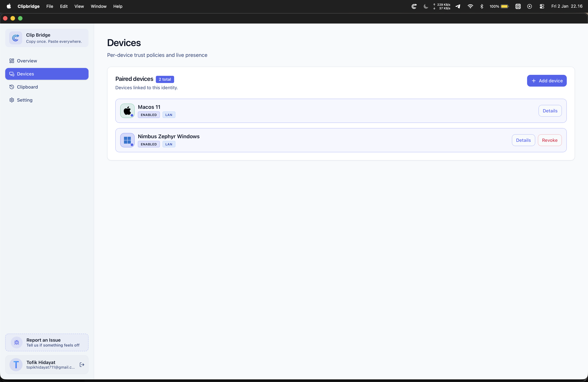Image resolution: width=588 pixels, height=382 pixels.
Task: Open the Window menu
Action: [x=98, y=6]
